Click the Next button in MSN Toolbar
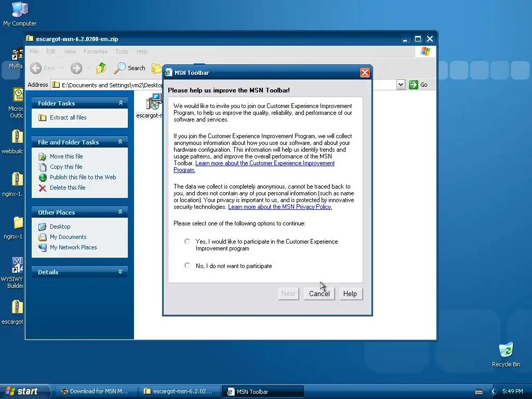532x399 pixels. coord(288,294)
